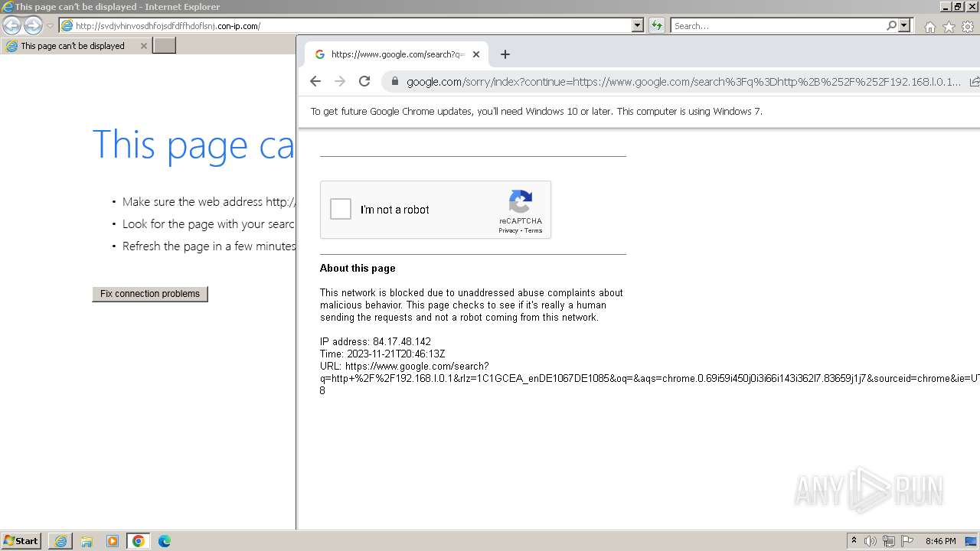Select the "This page can't be displayed" tab
The width and height of the screenshot is (980, 551).
(x=74, y=46)
